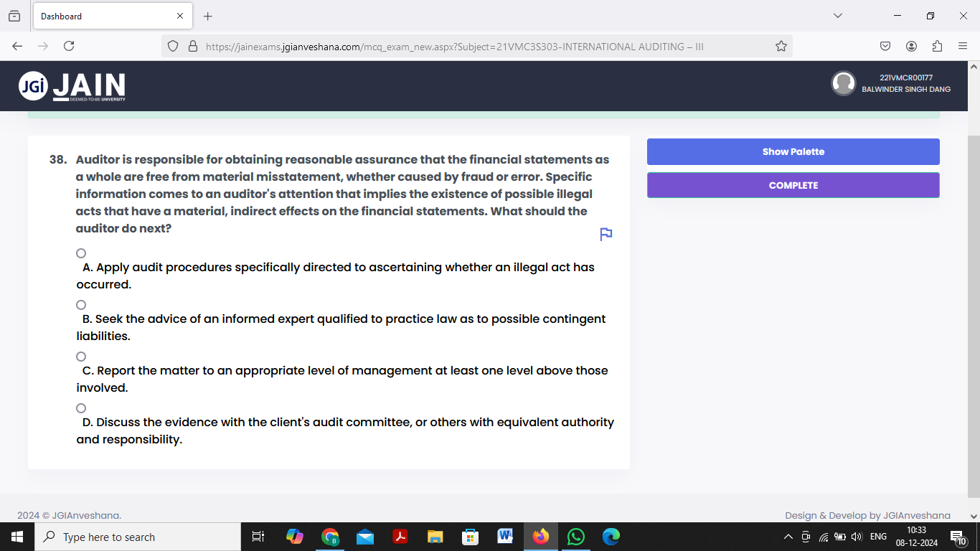Open File Explorer from the taskbar
980x551 pixels.
(x=435, y=537)
